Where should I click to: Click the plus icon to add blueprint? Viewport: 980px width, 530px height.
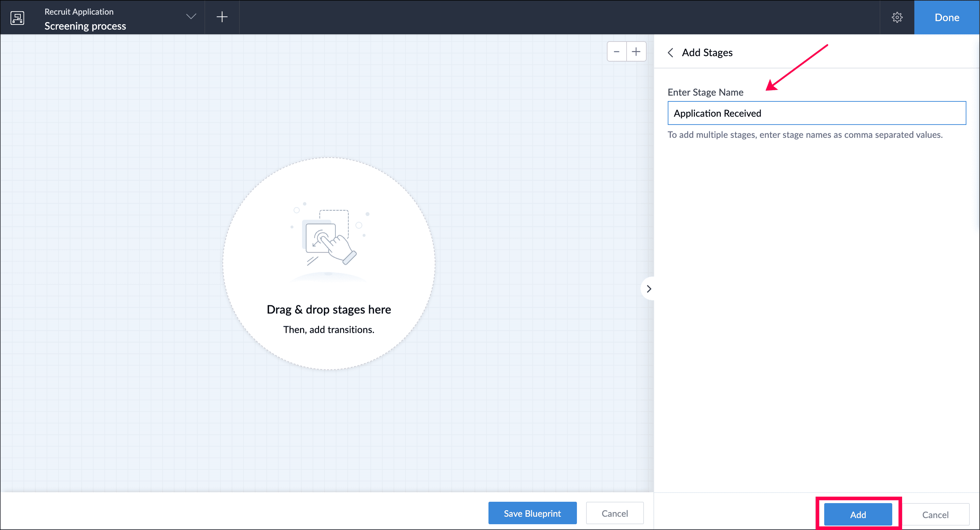[x=222, y=17]
